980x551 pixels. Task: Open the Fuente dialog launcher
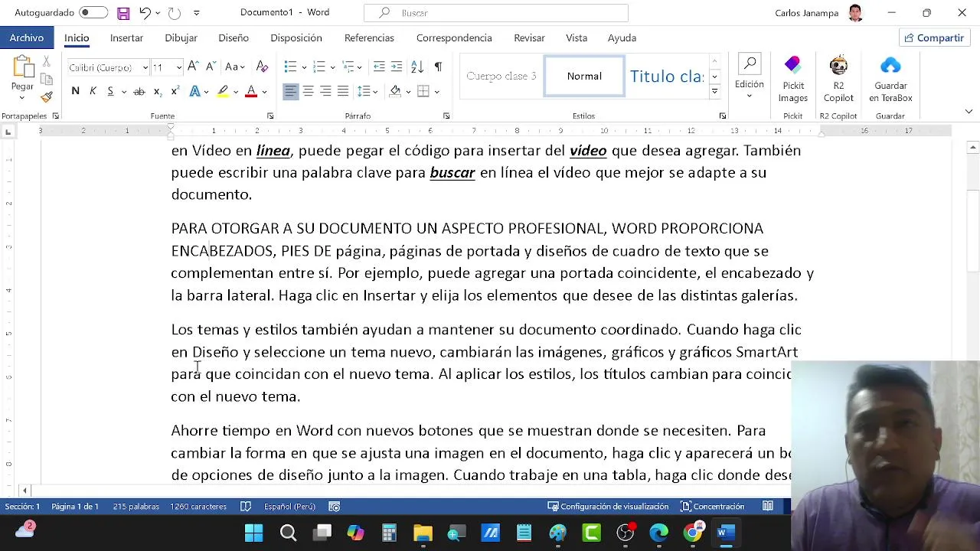(x=270, y=116)
